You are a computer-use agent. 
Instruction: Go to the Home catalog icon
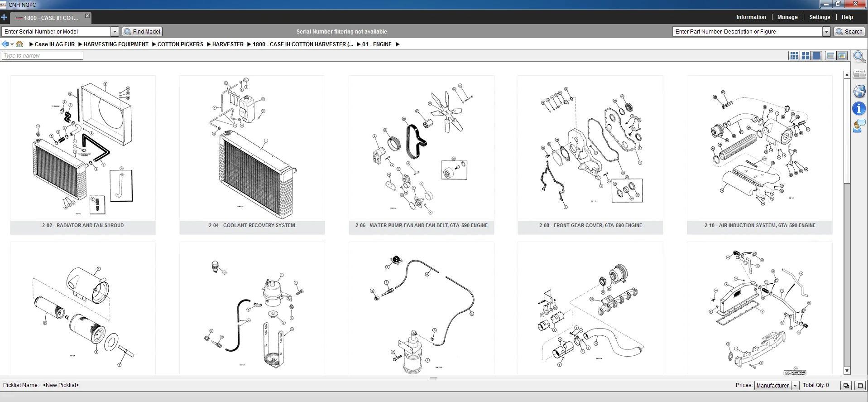pyautogui.click(x=19, y=44)
